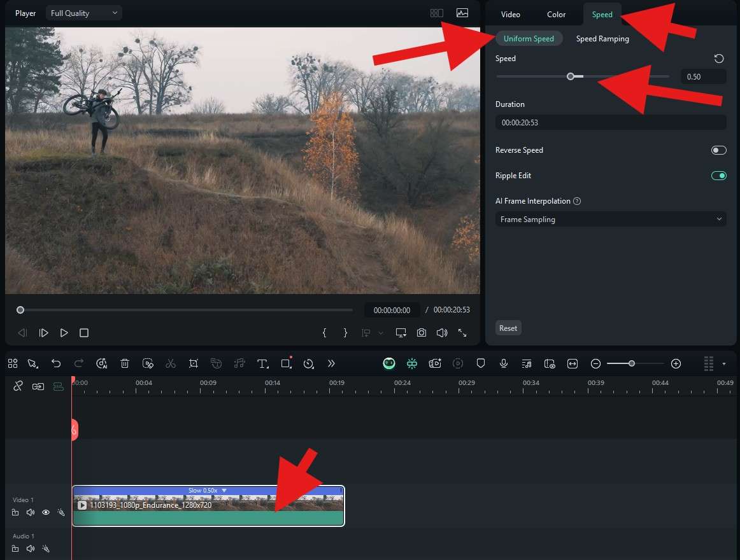Mute the Video 1 track

(x=31, y=512)
